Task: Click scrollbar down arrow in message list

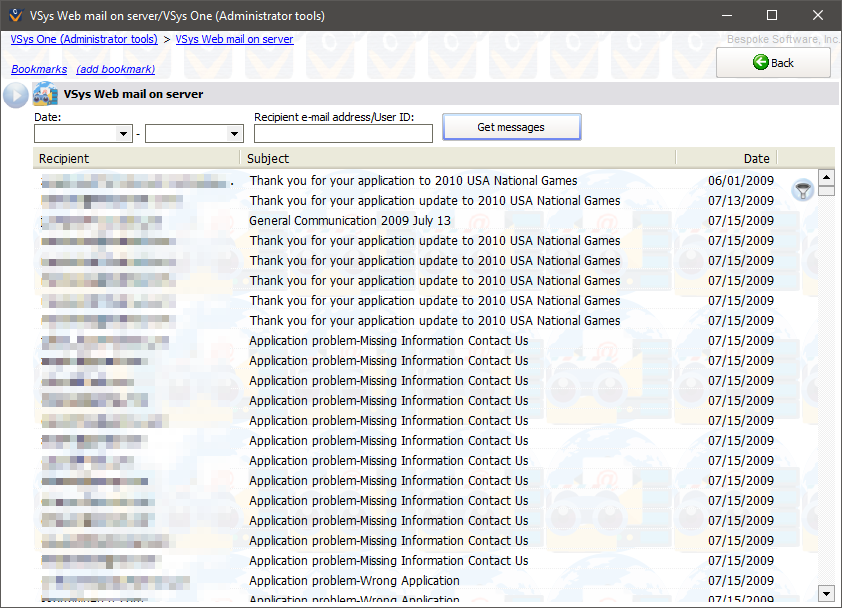Action: coord(826,592)
